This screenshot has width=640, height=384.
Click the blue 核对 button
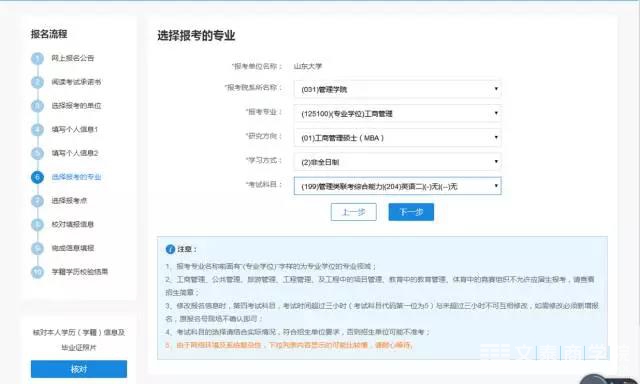coord(79,369)
